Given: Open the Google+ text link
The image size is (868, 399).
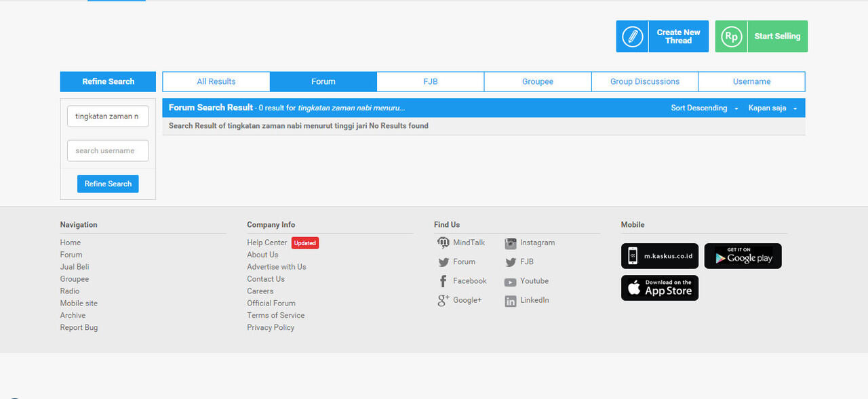Looking at the screenshot, I should tap(467, 299).
